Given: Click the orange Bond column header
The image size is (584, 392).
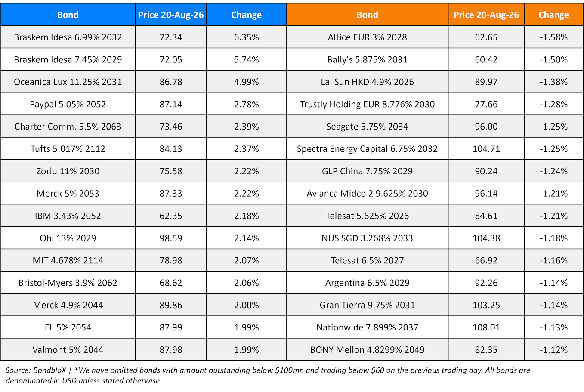Looking at the screenshot, I should pyautogui.click(x=367, y=15).
